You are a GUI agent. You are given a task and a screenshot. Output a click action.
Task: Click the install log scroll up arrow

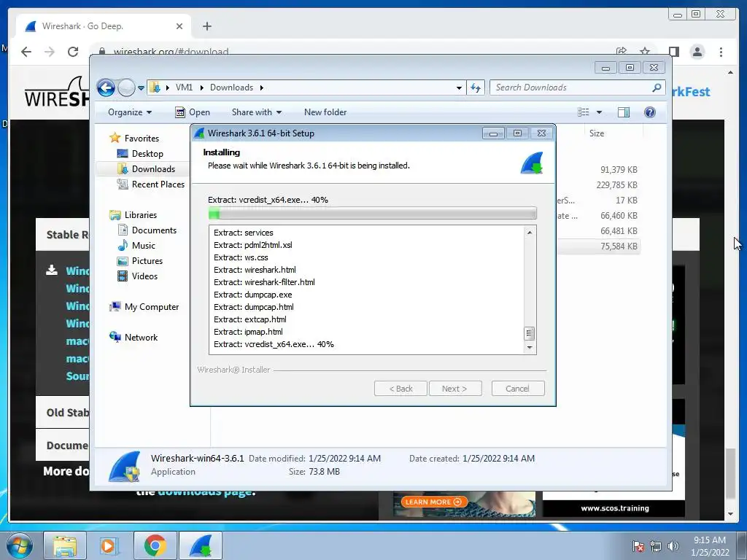coord(530,233)
